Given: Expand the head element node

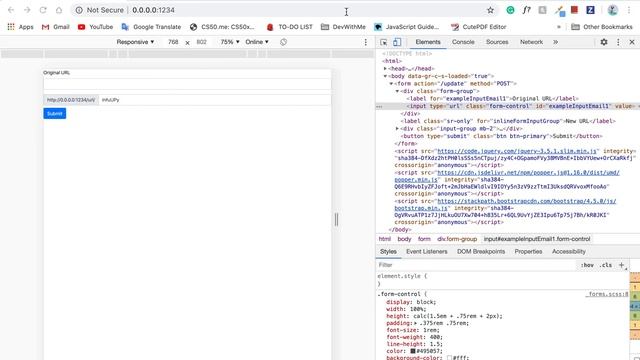Looking at the screenshot, I should [x=385, y=69].
